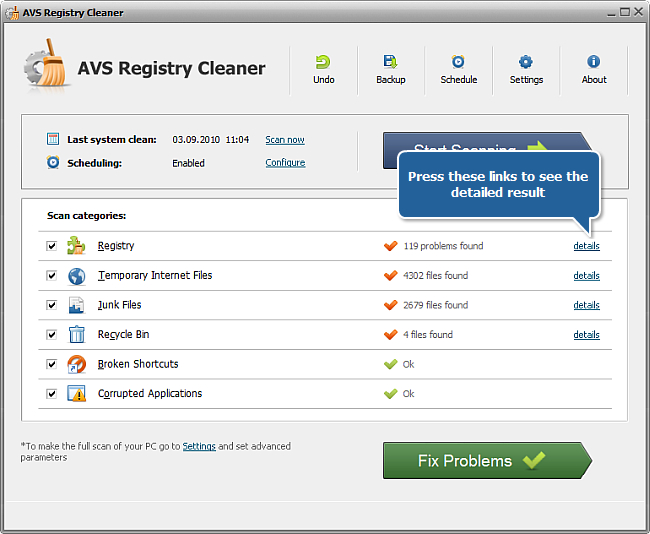Click the Broken Shortcuts icon
The image size is (650, 534).
(77, 364)
